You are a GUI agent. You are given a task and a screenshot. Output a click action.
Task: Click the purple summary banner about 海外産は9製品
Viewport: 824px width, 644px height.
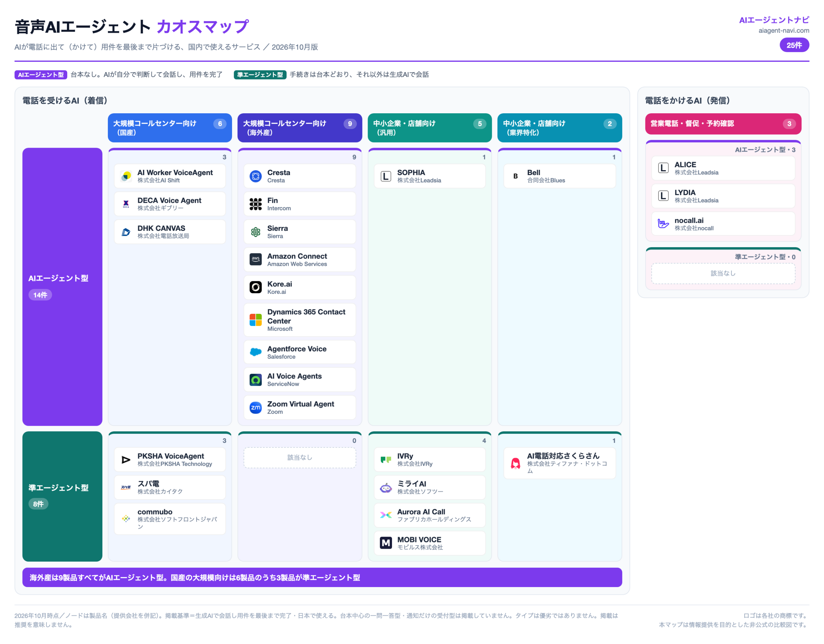pyautogui.click(x=322, y=578)
